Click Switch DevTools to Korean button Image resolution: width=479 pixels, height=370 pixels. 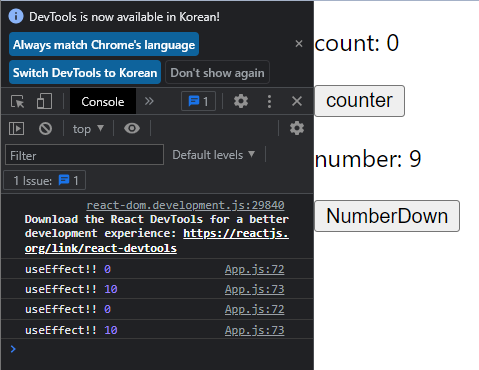coord(85,72)
